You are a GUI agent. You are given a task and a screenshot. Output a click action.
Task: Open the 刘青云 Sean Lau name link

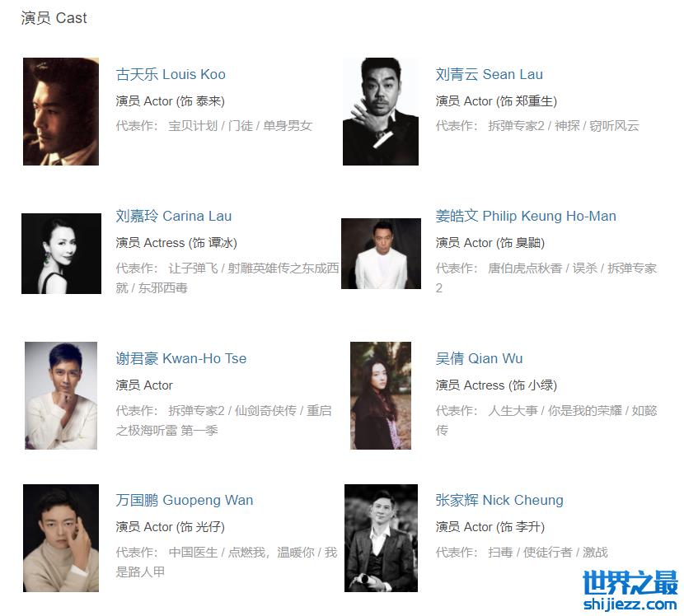pos(489,75)
